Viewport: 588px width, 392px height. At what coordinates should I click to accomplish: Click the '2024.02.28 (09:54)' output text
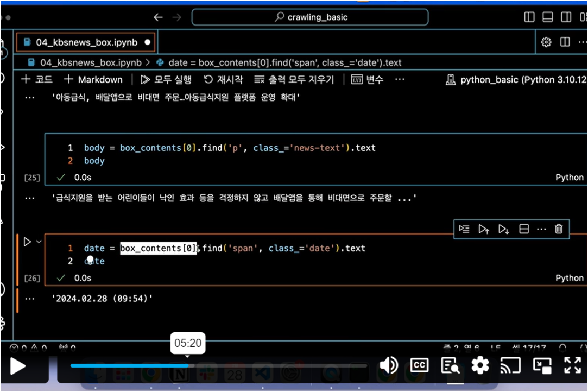(x=102, y=299)
